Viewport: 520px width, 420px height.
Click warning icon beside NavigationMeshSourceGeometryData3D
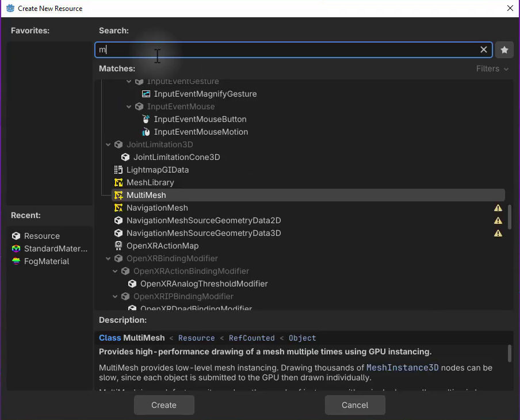(x=498, y=233)
